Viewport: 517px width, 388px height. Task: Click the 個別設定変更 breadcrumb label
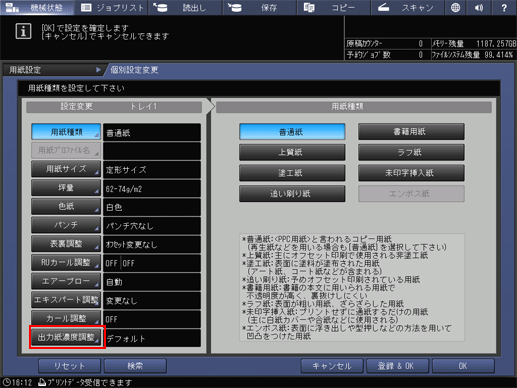tap(134, 70)
